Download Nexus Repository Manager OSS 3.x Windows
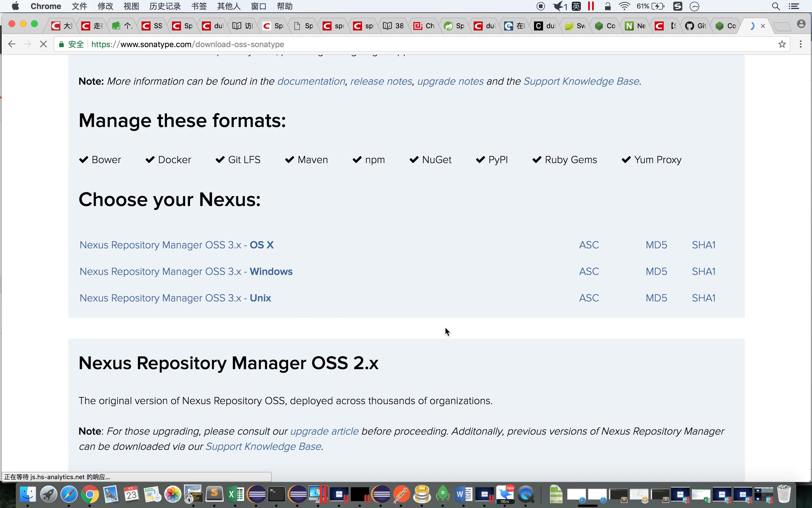 tap(186, 271)
